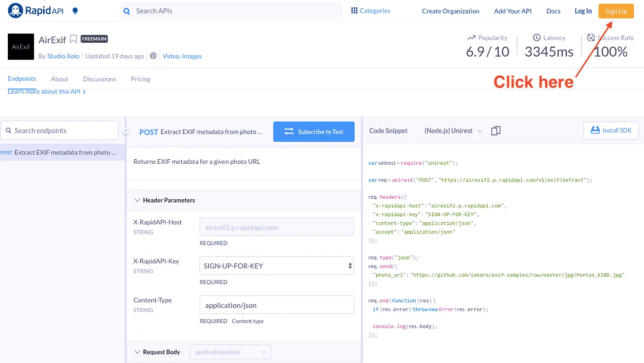Click the Popularity trend icon
644x363 pixels.
pos(471,38)
